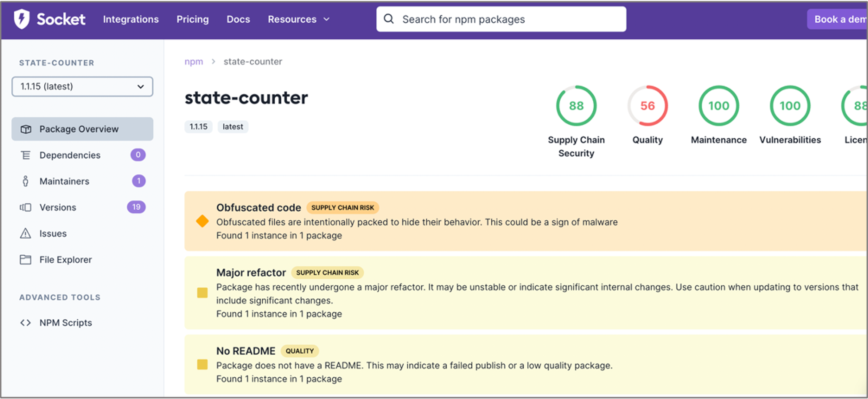Click the Versions count badge 19
The image size is (868, 399).
click(136, 207)
